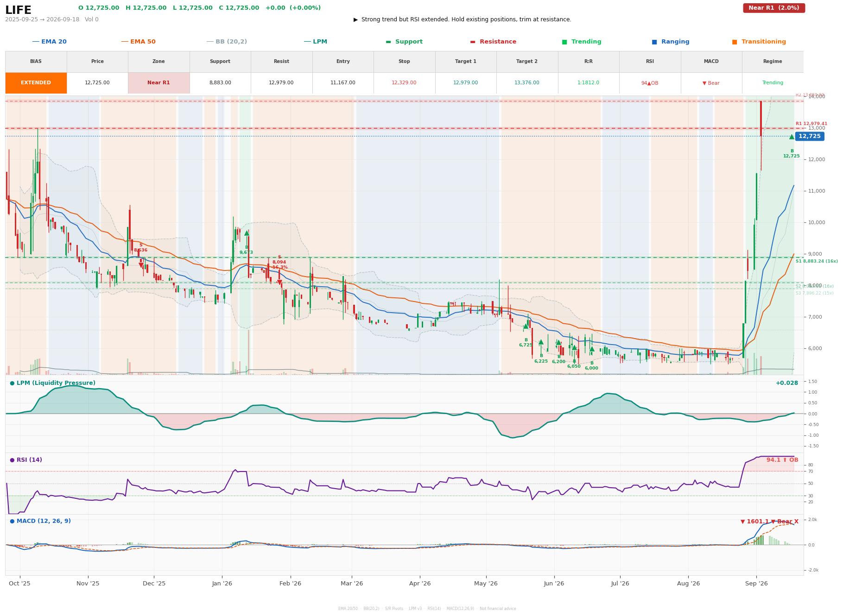This screenshot has height=616, width=843.
Task: Click the Oct '25 axis label
Action: tap(19, 584)
